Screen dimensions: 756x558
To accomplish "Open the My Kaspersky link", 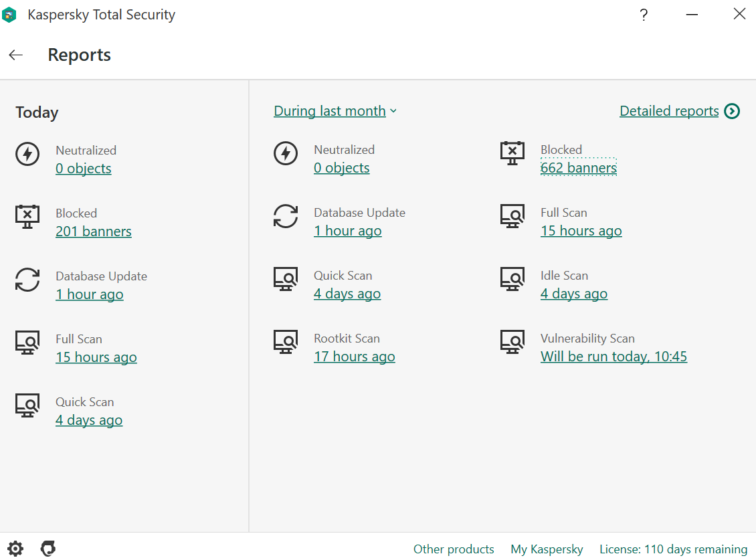I will [547, 549].
